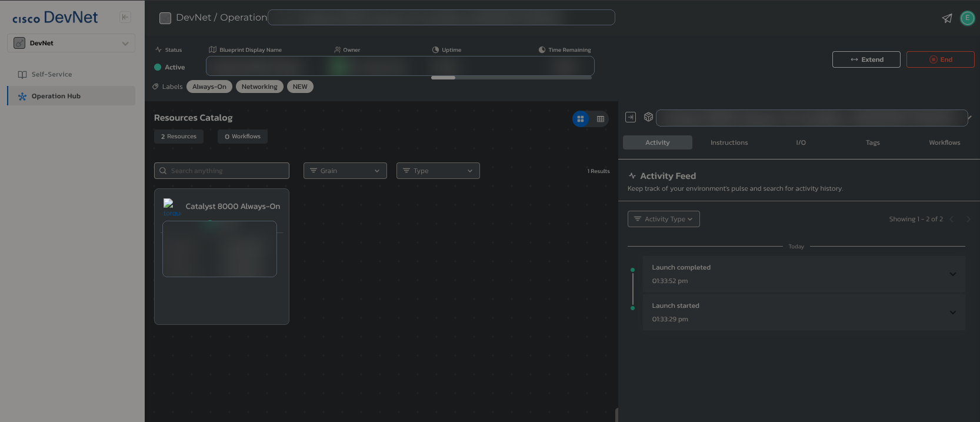Click the Labels tag icon
The height and width of the screenshot is (422, 980).
[x=156, y=87]
